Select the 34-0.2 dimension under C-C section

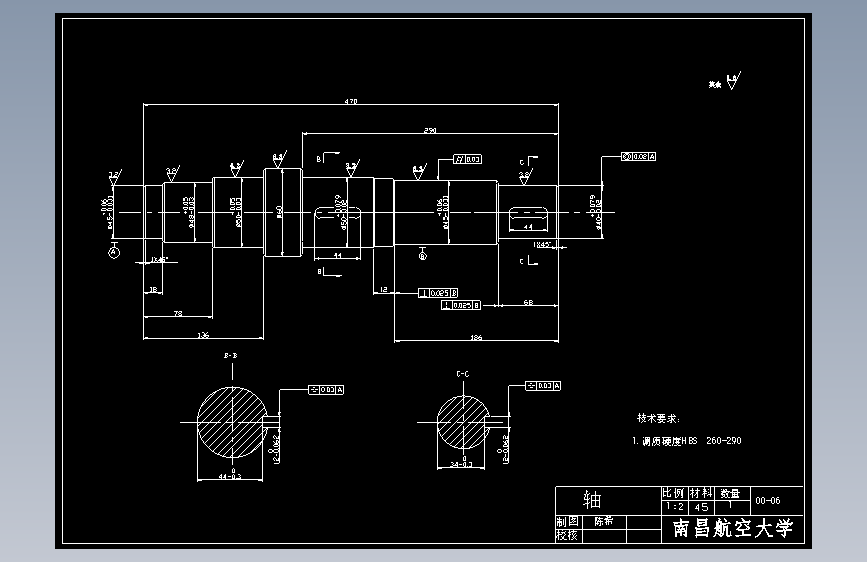tap(461, 462)
